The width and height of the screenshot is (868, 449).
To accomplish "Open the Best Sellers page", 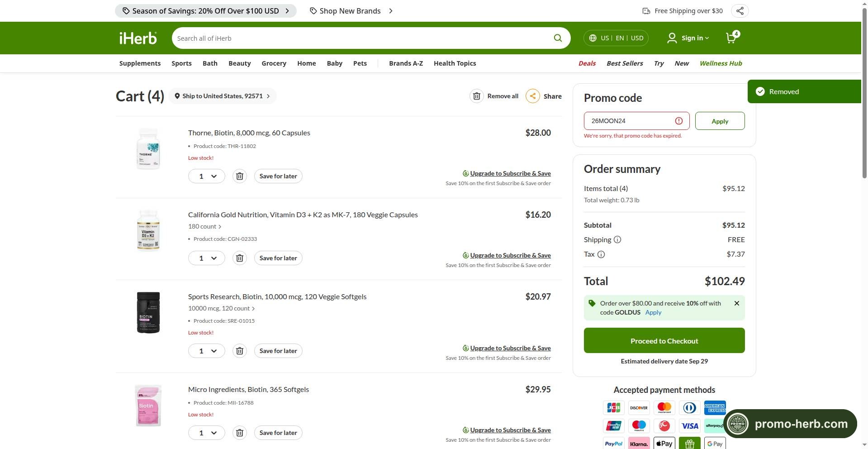I will (x=625, y=63).
